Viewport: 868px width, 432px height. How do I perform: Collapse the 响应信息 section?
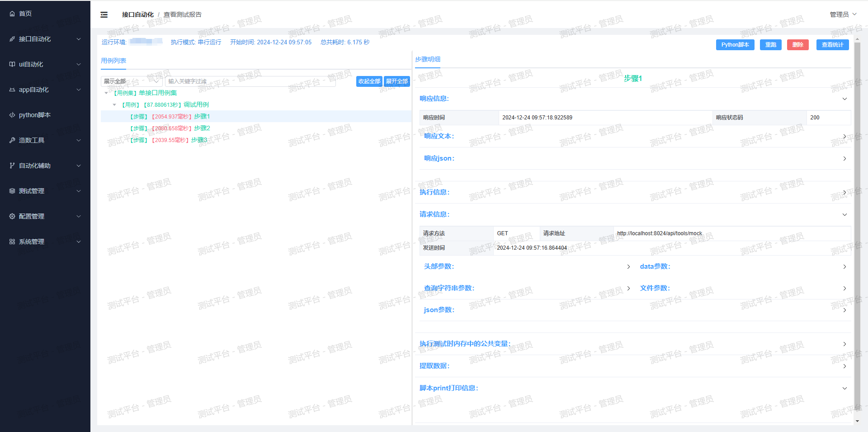point(844,99)
